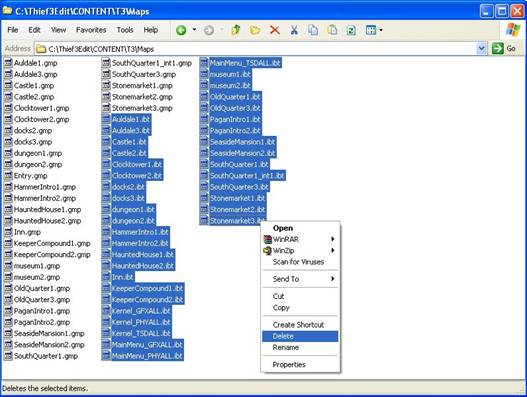This screenshot has width=527, height=397.
Task: Expand the address bar dropdown
Action: (481, 49)
